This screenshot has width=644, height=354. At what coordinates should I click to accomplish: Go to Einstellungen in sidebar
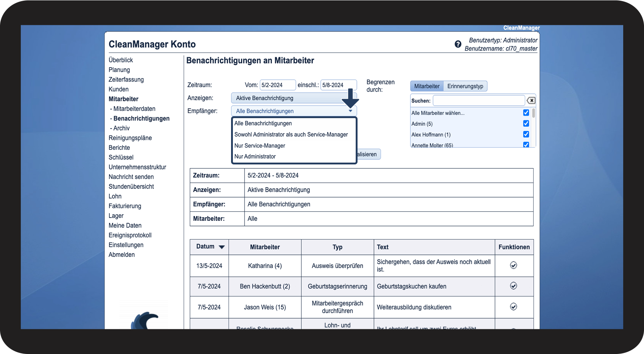pos(126,245)
